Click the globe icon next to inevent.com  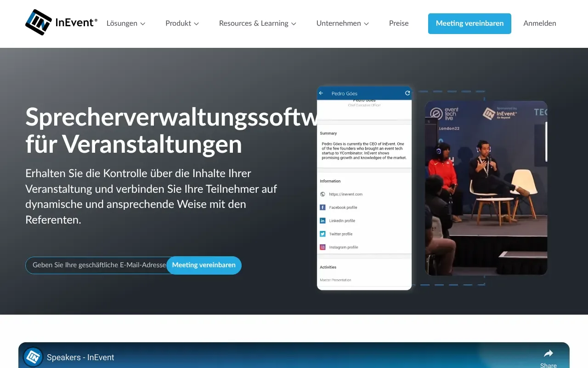[322, 194]
